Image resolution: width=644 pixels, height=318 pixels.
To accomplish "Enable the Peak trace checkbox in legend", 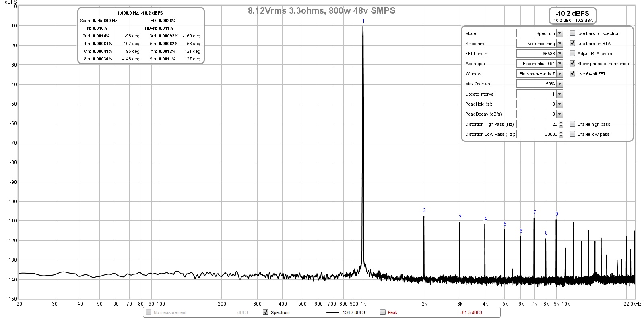I will point(383,312).
